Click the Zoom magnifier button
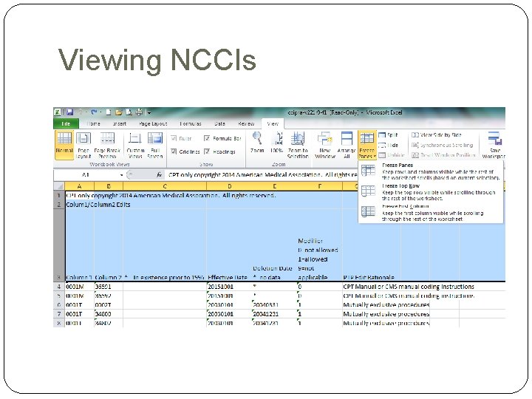 pos(257,143)
